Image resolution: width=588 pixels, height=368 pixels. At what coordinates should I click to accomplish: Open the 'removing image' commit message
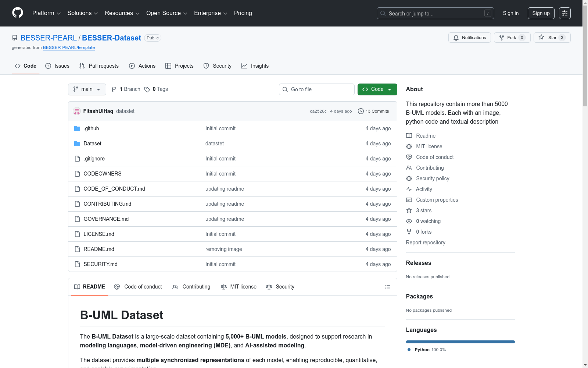pyautogui.click(x=224, y=249)
